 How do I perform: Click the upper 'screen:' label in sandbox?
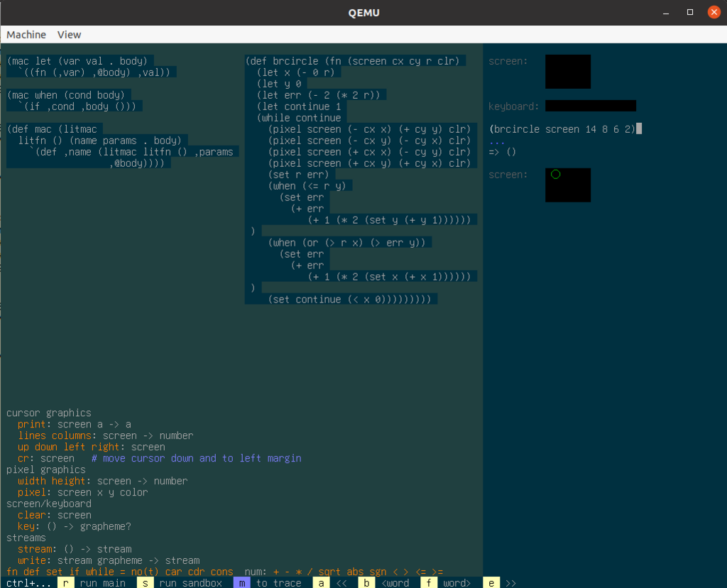(x=508, y=61)
